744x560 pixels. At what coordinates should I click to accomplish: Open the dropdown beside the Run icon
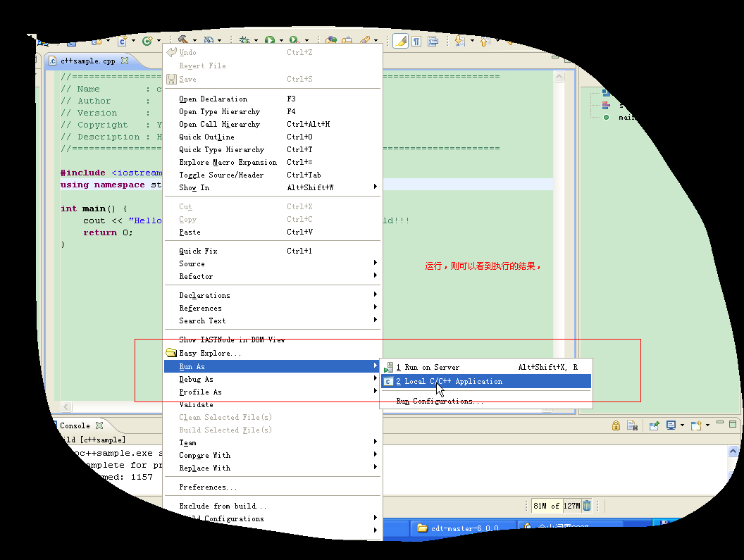click(281, 40)
